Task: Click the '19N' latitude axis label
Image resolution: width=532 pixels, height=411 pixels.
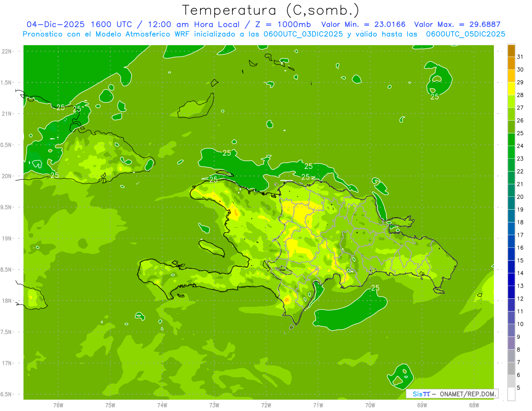Action: (7, 238)
